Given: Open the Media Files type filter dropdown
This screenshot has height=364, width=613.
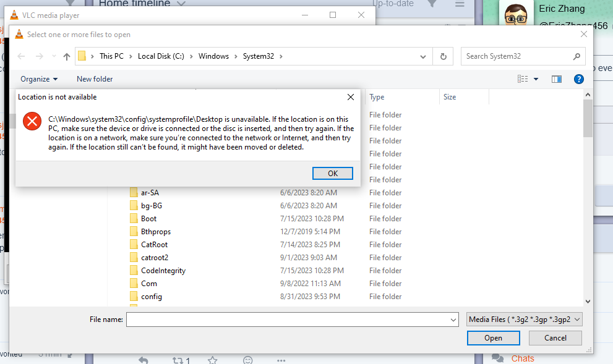Looking at the screenshot, I should pyautogui.click(x=525, y=319).
